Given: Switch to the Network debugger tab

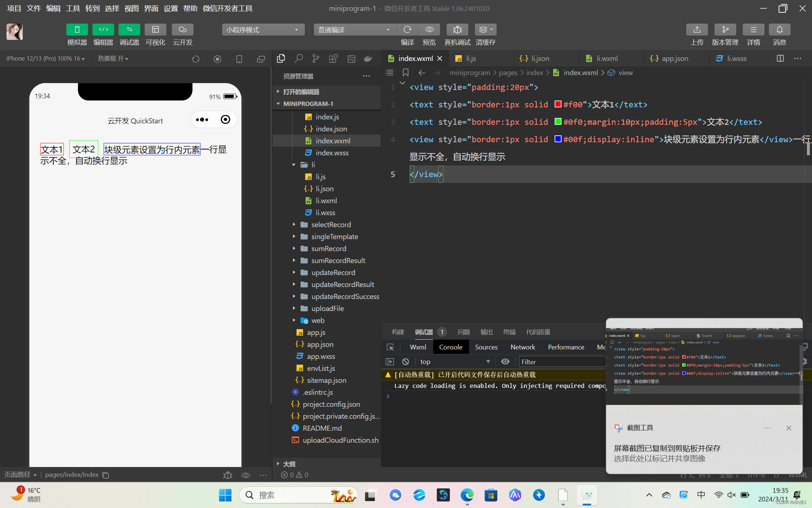Looking at the screenshot, I should (522, 347).
